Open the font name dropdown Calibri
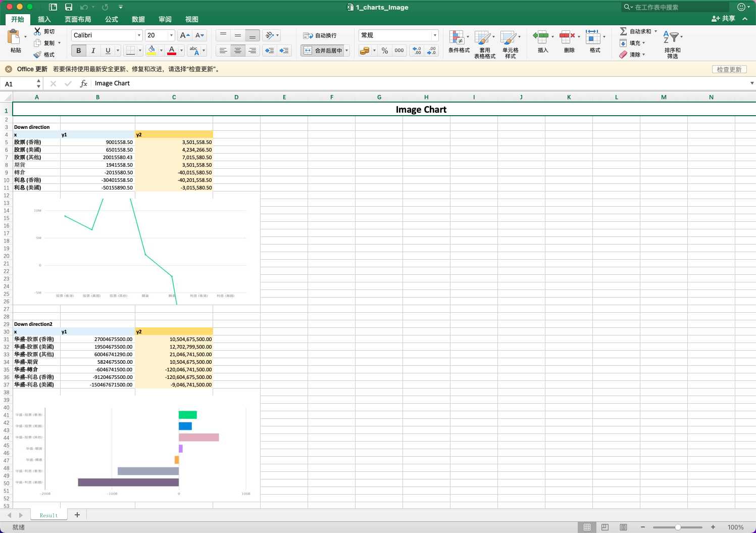 click(x=139, y=35)
